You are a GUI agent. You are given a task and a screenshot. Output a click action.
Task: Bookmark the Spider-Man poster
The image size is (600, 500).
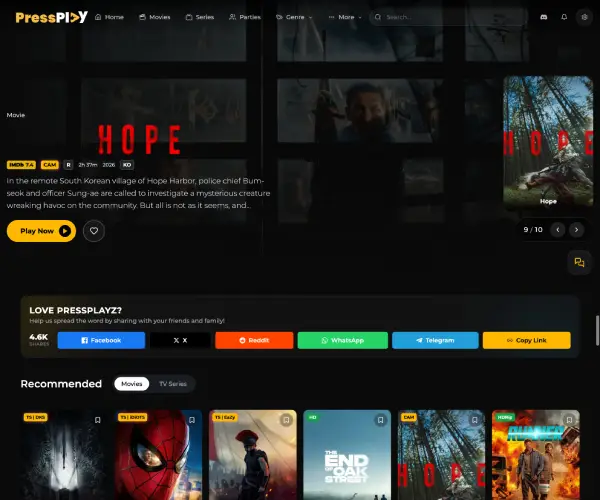tap(192, 420)
